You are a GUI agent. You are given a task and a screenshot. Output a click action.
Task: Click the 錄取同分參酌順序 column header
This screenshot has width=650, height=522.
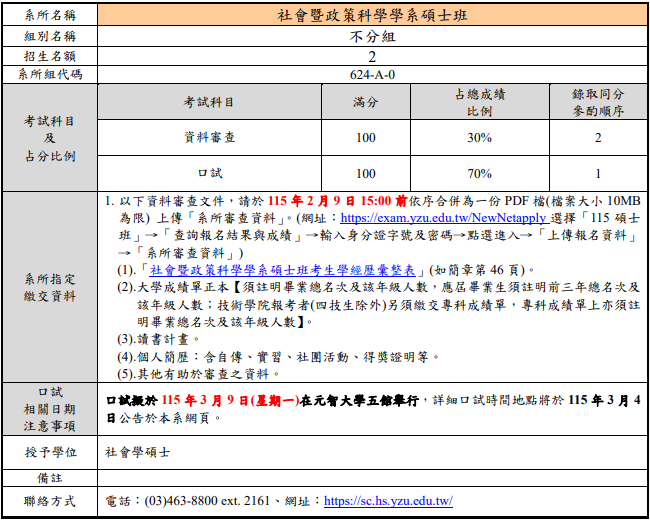click(x=597, y=102)
